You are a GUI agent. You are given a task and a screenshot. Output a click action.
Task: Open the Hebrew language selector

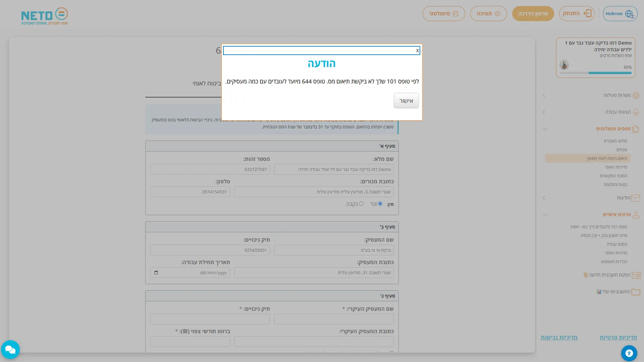620,14
